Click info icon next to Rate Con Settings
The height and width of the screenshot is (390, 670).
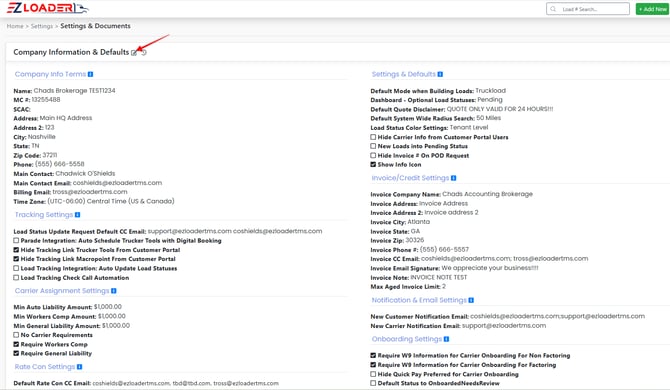pos(79,367)
